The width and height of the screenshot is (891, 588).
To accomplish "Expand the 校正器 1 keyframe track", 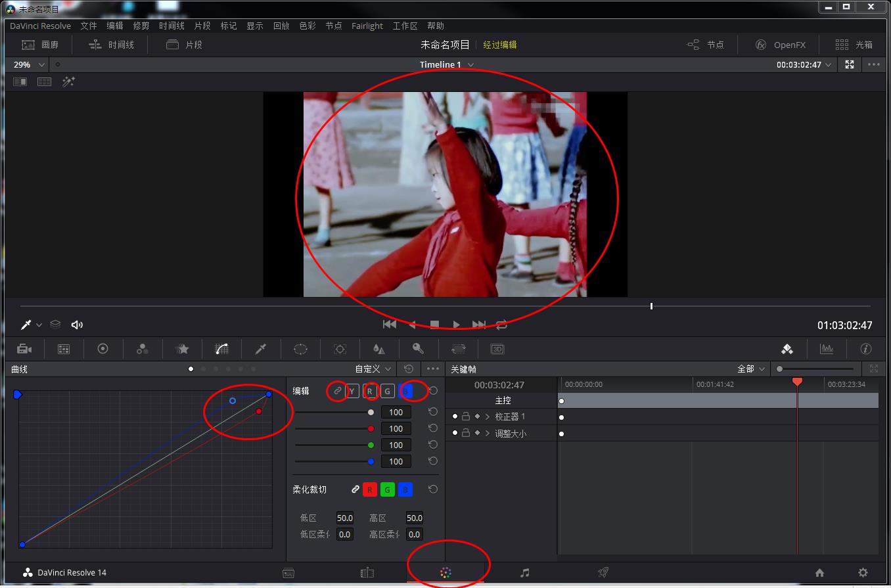I will [488, 417].
